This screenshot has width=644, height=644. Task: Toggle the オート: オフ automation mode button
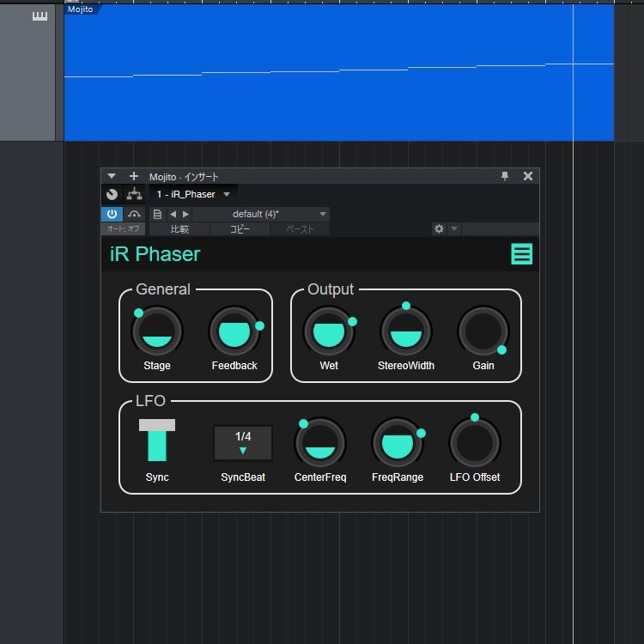[x=123, y=228]
